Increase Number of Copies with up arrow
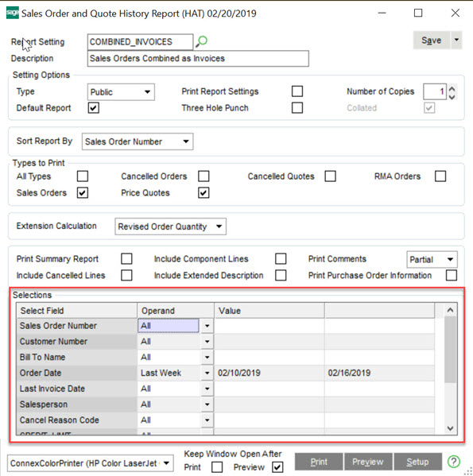The width and height of the screenshot is (473, 476). tap(452, 89)
